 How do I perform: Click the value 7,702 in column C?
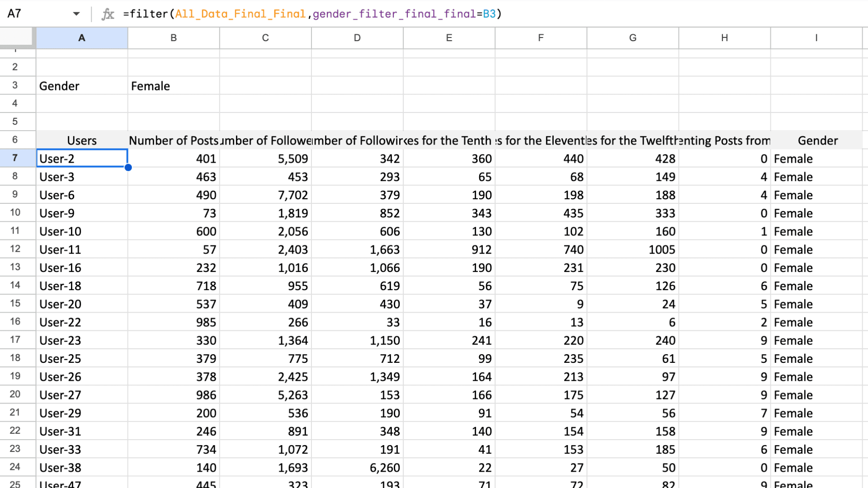pyautogui.click(x=292, y=195)
